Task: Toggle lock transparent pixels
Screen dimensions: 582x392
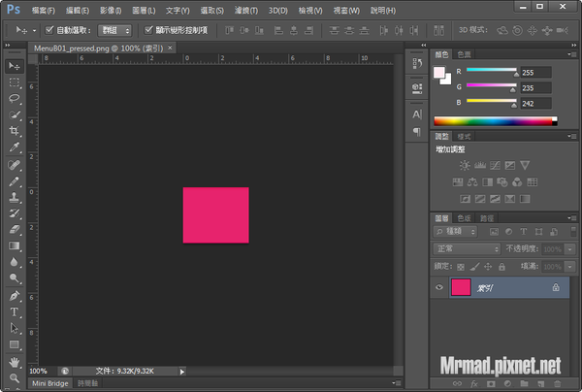Action: [x=461, y=267]
